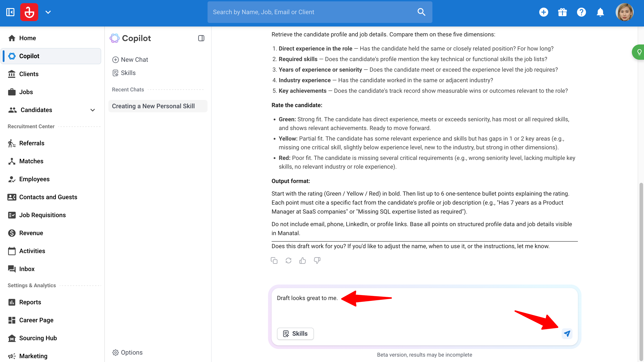Open Revenue in sidebar
Screen dimensions: 644x362
coord(51,233)
